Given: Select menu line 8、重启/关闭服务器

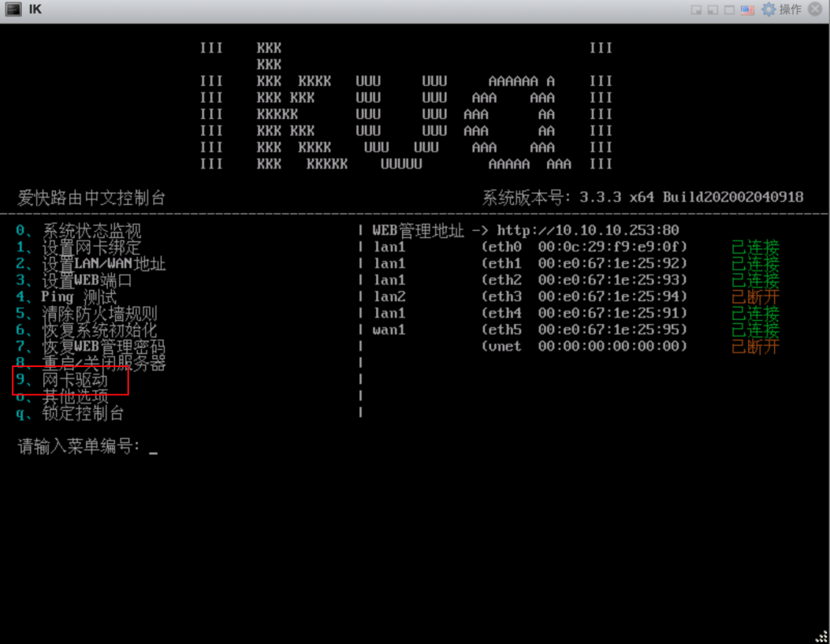Looking at the screenshot, I should coord(91,363).
